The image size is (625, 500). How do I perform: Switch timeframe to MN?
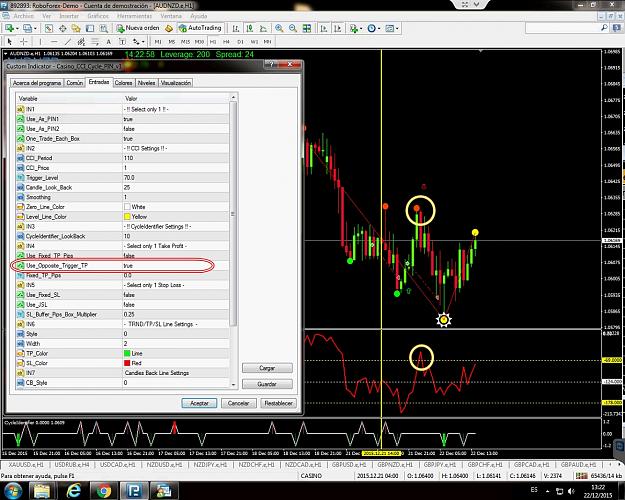tap(267, 41)
